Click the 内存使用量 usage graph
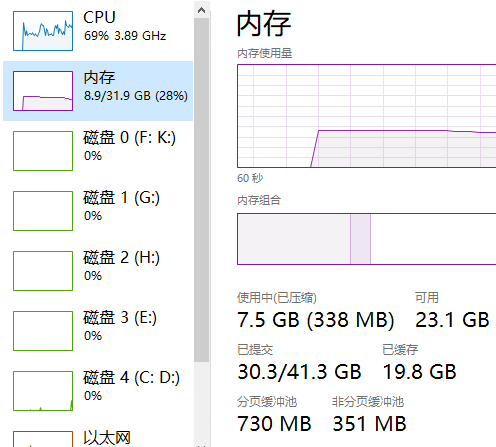The image size is (496, 447). 367,116
